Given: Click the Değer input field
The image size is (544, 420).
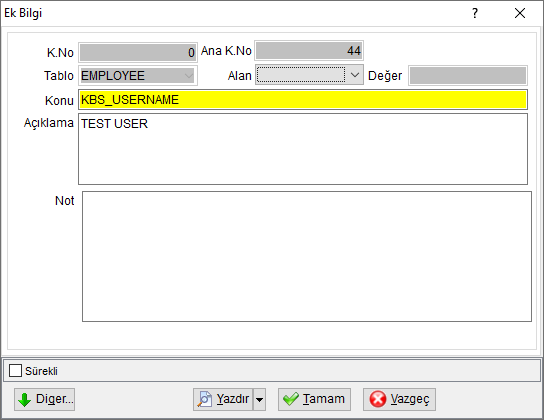Looking at the screenshot, I should click(468, 75).
